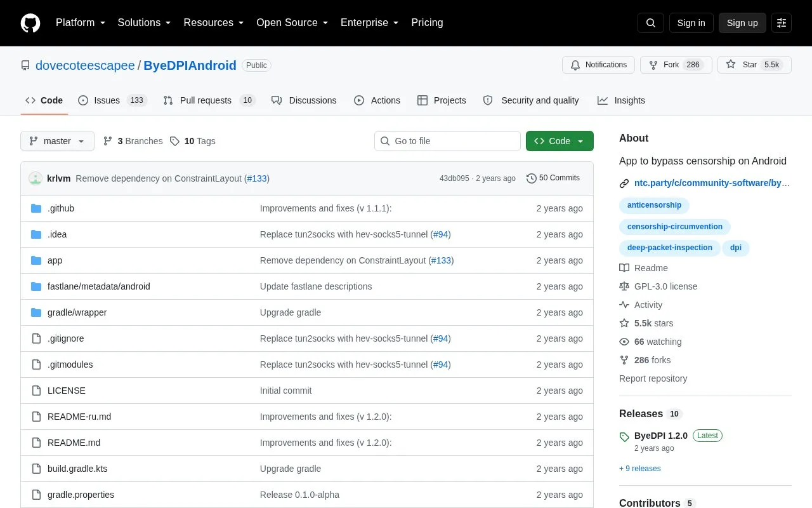This screenshot has height=508, width=812.
Task: Switch to the Pull requests tab
Action: pyautogui.click(x=209, y=100)
